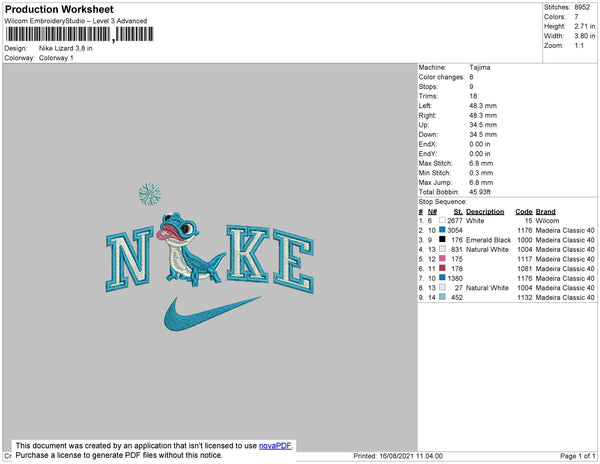The width and height of the screenshot is (600, 464).
Task: Select the 'EndY:' label
Action: tap(427, 154)
